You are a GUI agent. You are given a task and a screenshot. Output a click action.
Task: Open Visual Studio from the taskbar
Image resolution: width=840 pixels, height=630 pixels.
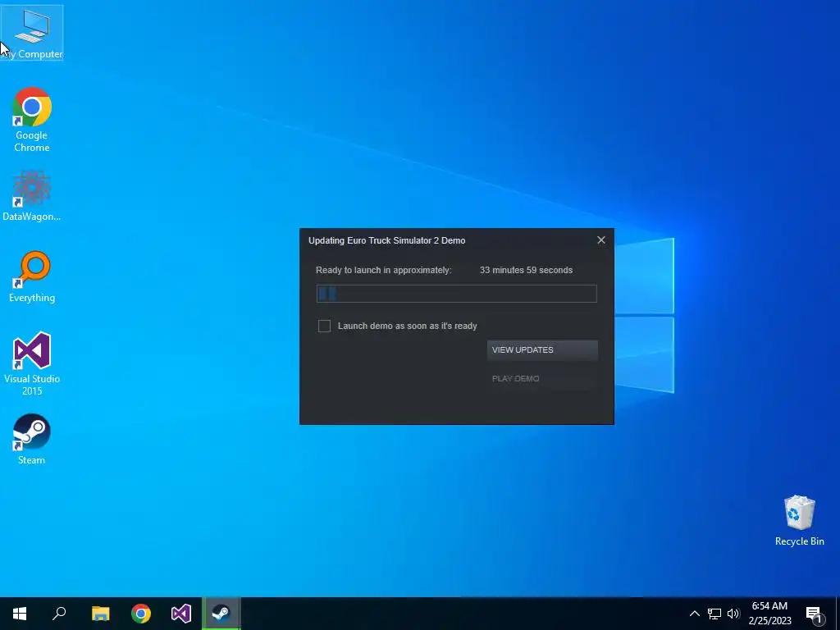(181, 614)
